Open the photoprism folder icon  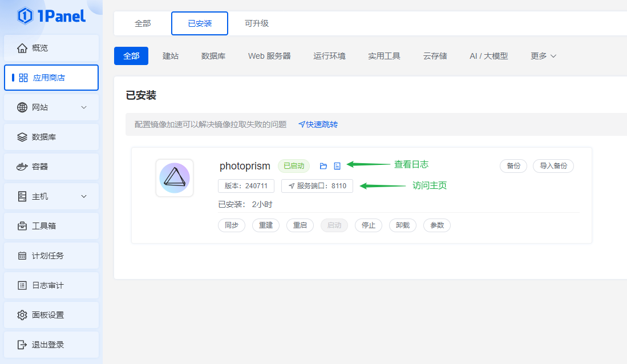tap(323, 166)
